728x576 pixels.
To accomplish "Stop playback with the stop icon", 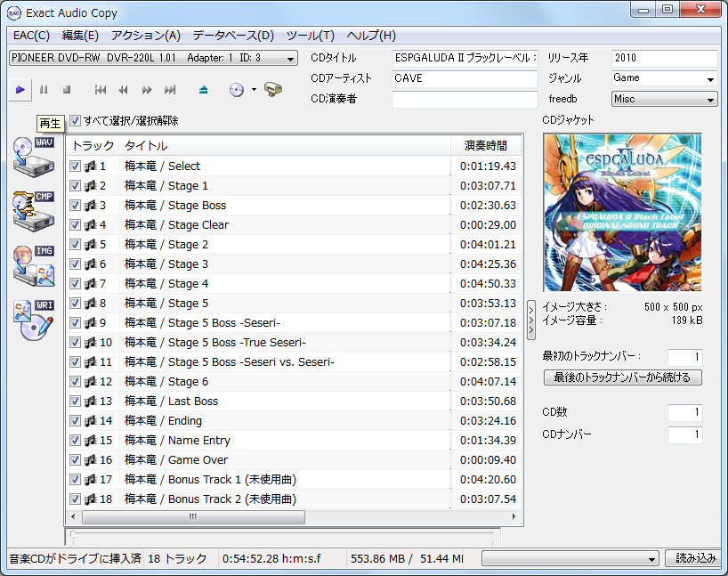I will [x=67, y=90].
